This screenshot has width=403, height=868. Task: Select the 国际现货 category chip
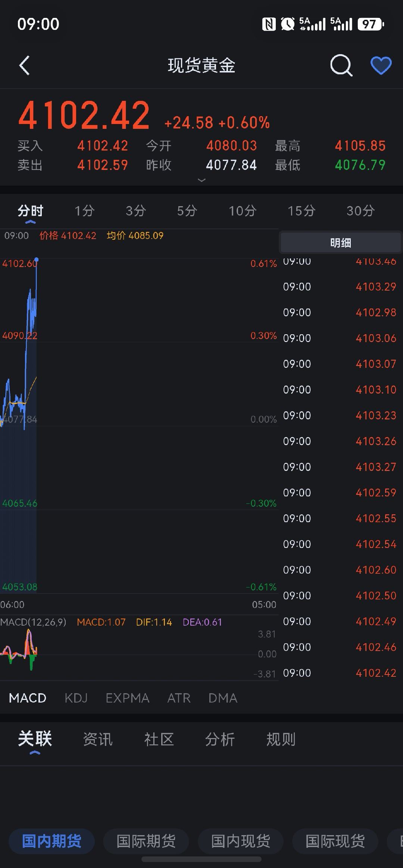point(335,841)
